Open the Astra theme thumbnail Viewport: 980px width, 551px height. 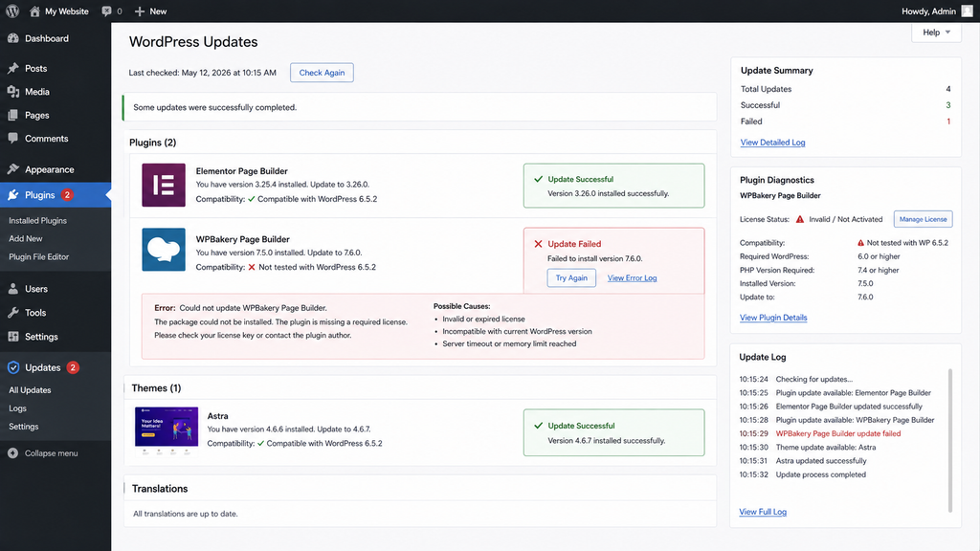pos(167,430)
